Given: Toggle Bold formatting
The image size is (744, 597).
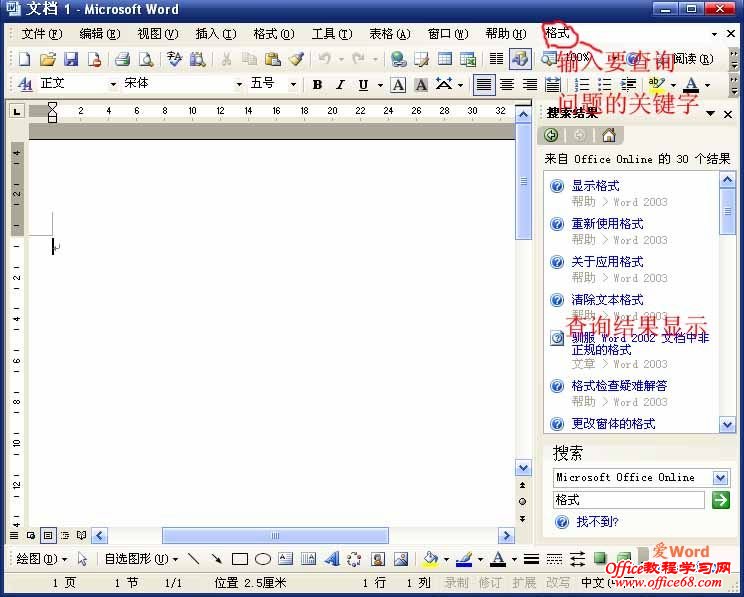Looking at the screenshot, I should pyautogui.click(x=317, y=85).
